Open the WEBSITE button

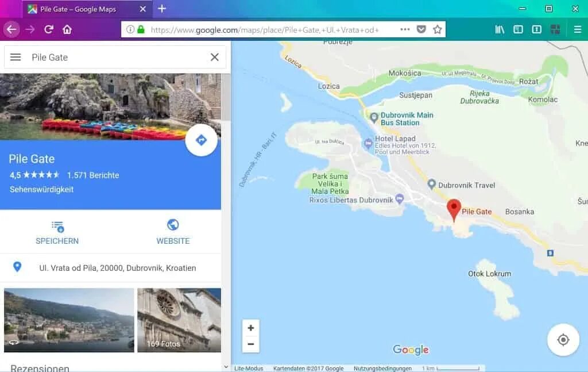point(173,233)
